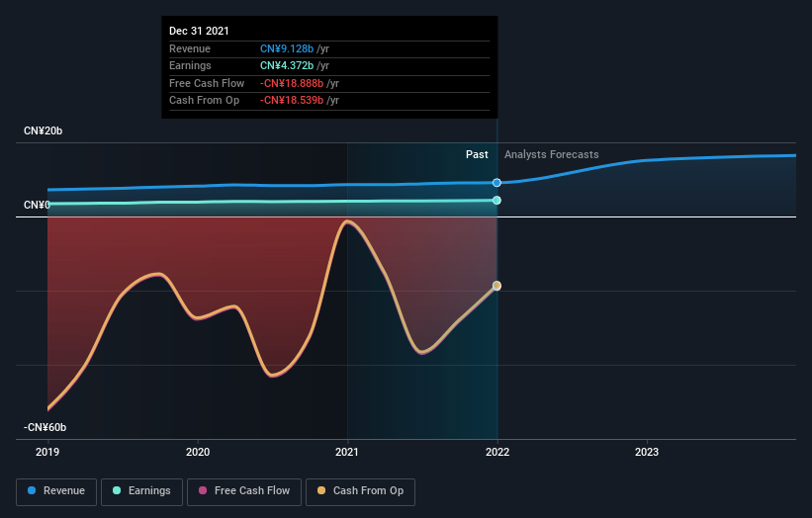
Task: Click the CN¥4.372b earnings value
Action: pyautogui.click(x=287, y=65)
